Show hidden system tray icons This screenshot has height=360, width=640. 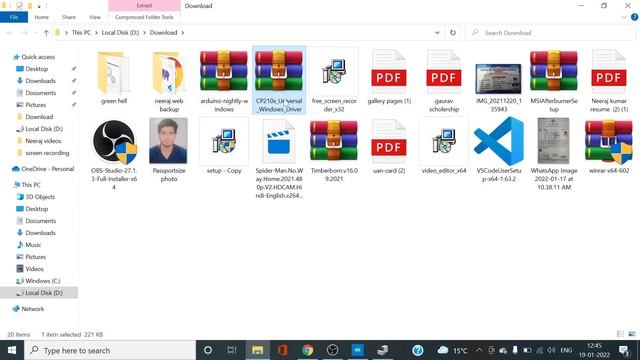point(479,350)
